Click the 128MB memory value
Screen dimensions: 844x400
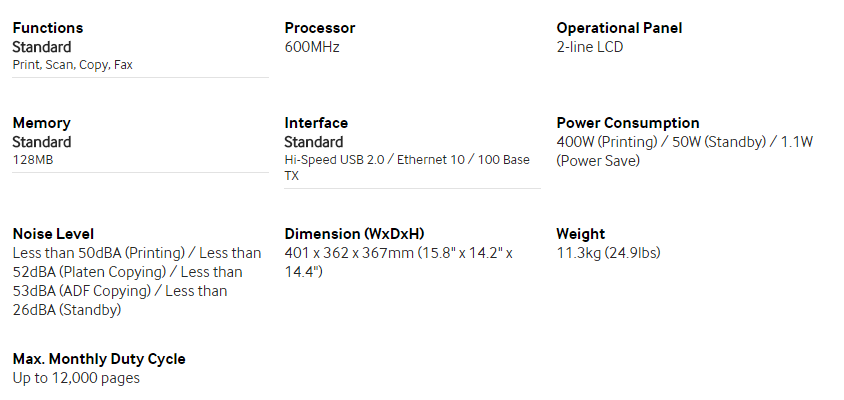pos(33,160)
